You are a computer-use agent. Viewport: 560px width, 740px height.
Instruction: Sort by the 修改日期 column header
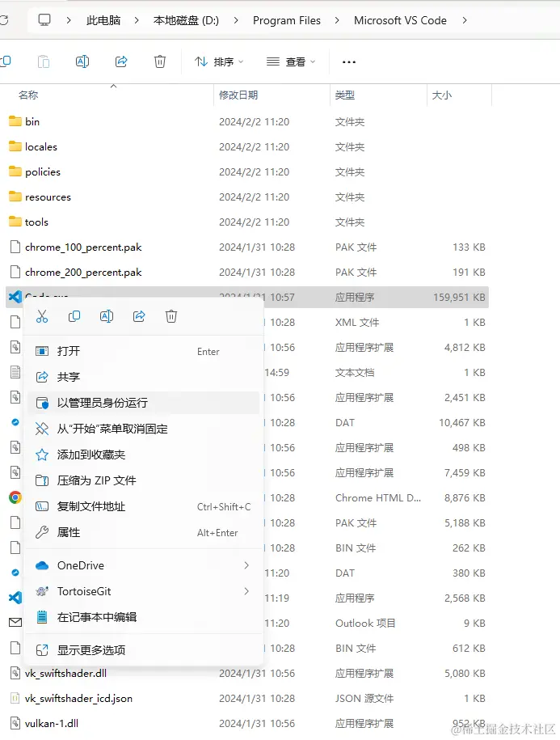pyautogui.click(x=238, y=95)
